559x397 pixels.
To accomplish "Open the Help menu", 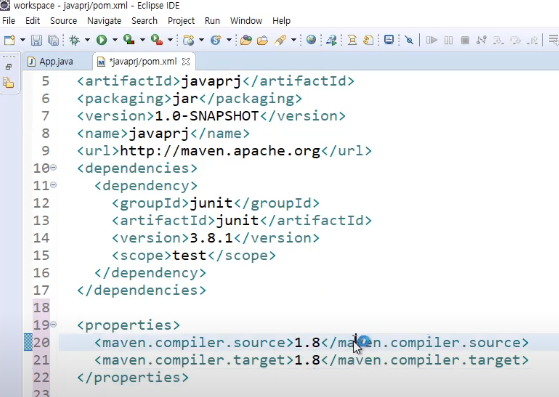I will point(281,21).
